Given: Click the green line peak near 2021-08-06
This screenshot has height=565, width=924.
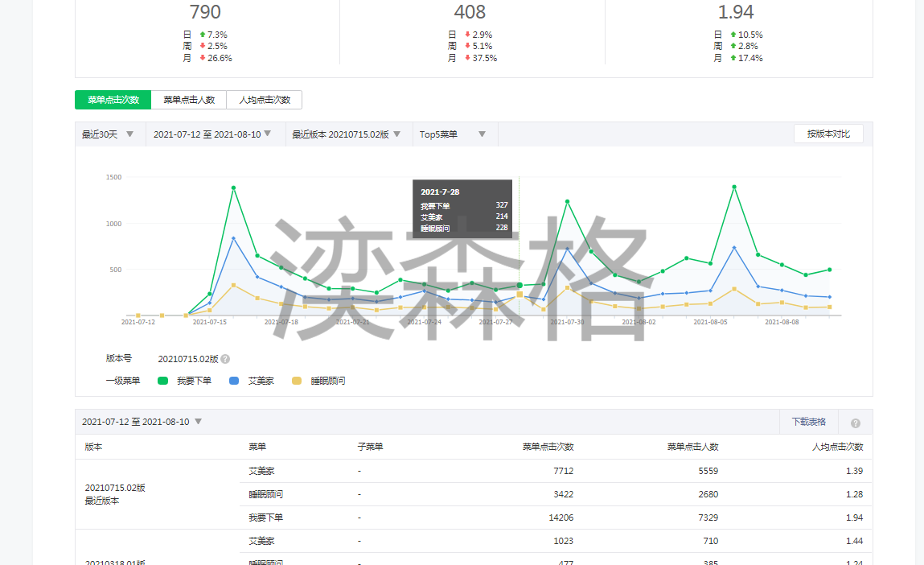Looking at the screenshot, I should [734, 187].
